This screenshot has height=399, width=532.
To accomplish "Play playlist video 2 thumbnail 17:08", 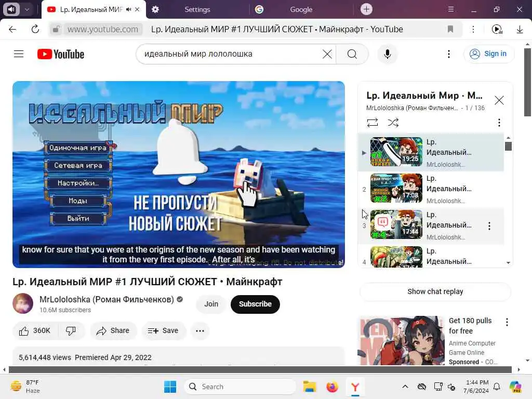I will 396,188.
